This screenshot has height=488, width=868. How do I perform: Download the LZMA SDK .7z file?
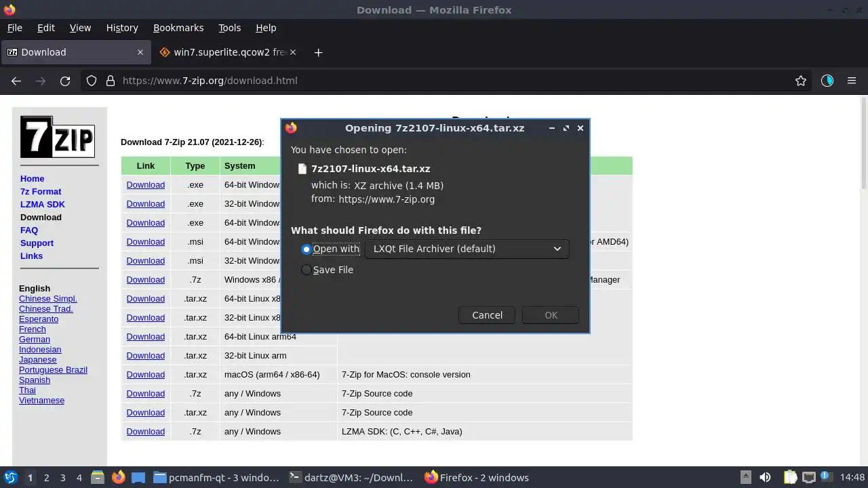(145, 432)
